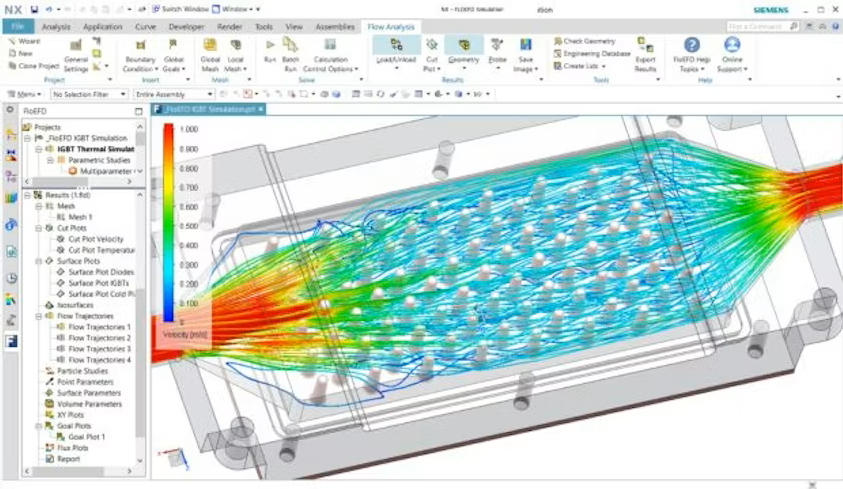
Task: Click the Export Results icon
Action: tap(645, 46)
